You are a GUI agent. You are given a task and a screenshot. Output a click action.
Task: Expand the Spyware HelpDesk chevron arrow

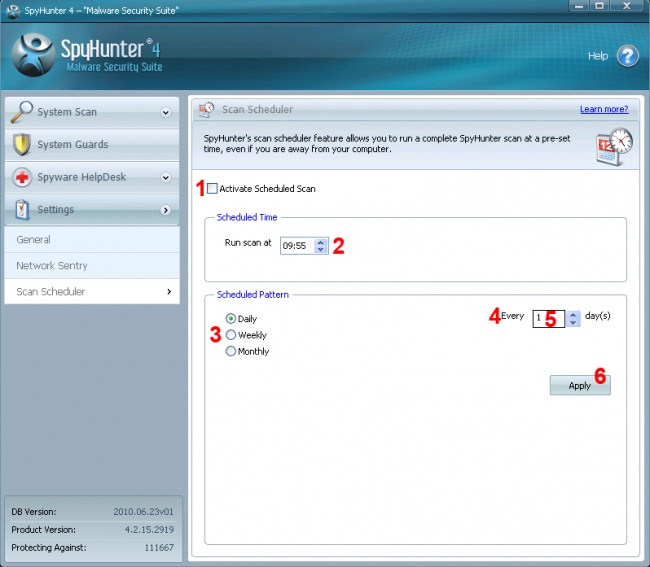pos(166,178)
